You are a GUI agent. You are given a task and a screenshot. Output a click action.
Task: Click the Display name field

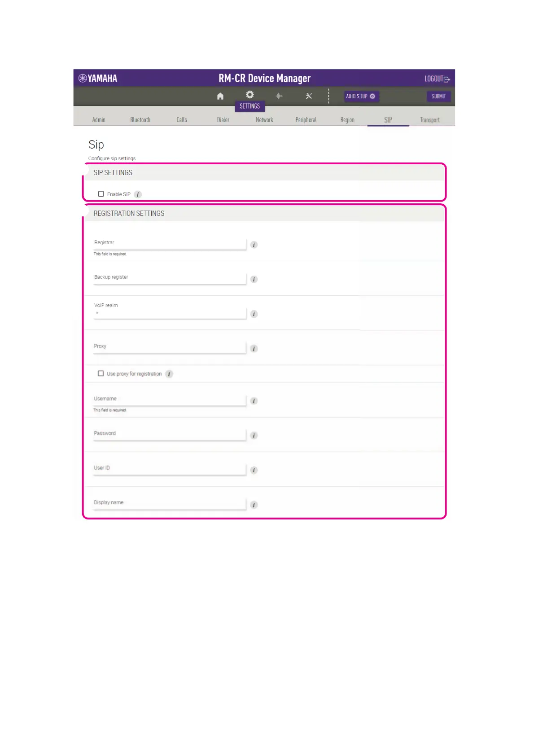pyautogui.click(x=170, y=504)
